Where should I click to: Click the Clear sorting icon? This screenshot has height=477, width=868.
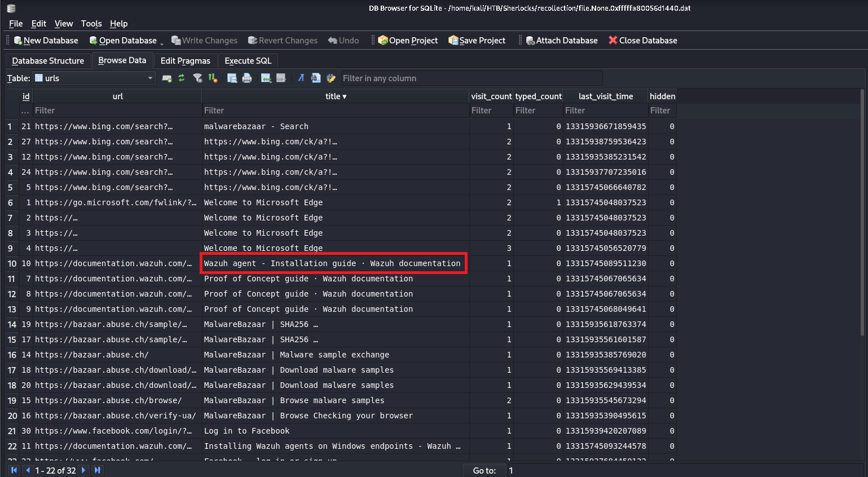tap(213, 78)
